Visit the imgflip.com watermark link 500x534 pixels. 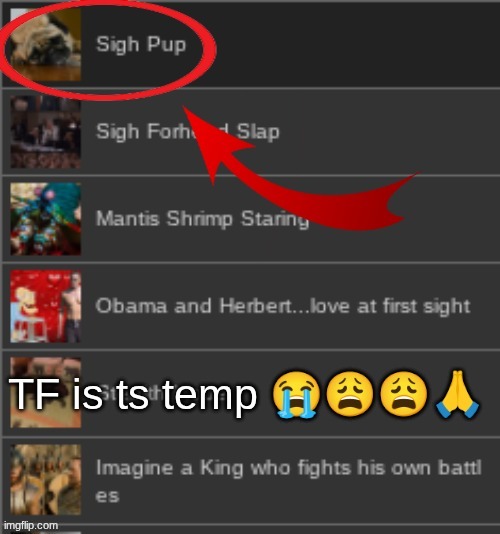pyautogui.click(x=31, y=525)
